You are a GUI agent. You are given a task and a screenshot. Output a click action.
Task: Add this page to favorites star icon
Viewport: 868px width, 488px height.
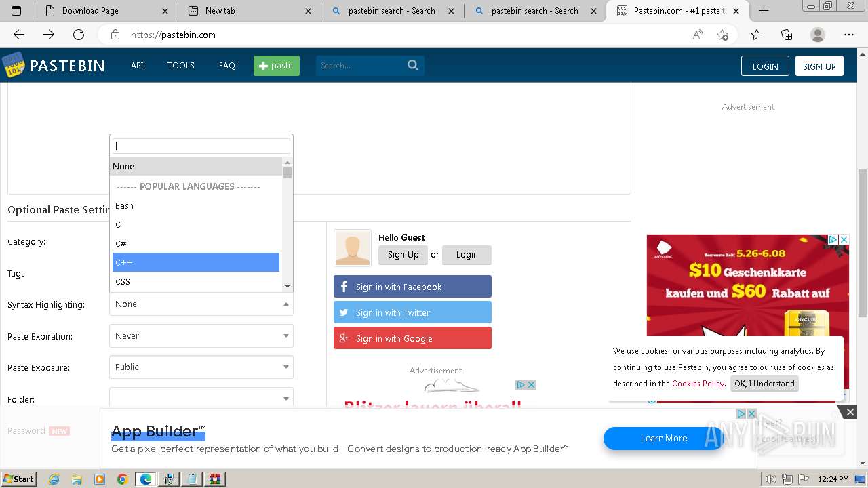(x=722, y=35)
